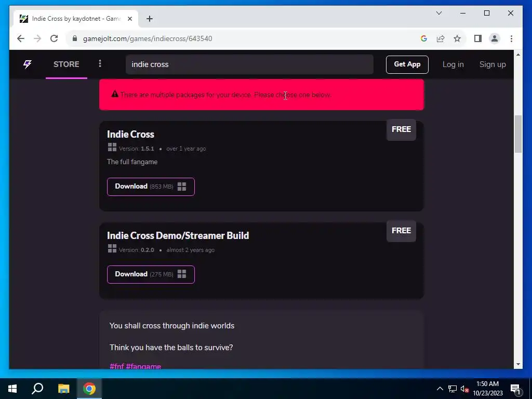Open File Explorer from taskbar

[63, 389]
